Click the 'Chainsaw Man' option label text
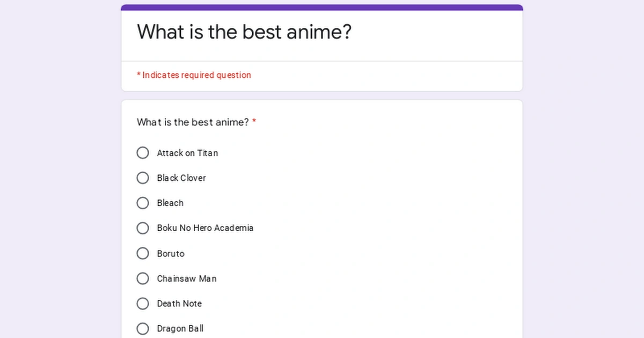Screen dimensions: 644x338 point(186,278)
